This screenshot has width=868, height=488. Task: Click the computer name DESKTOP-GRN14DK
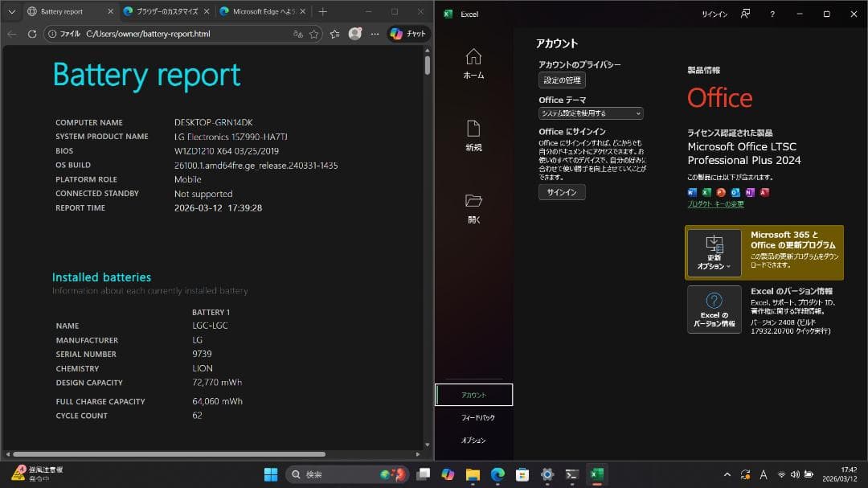coord(213,122)
